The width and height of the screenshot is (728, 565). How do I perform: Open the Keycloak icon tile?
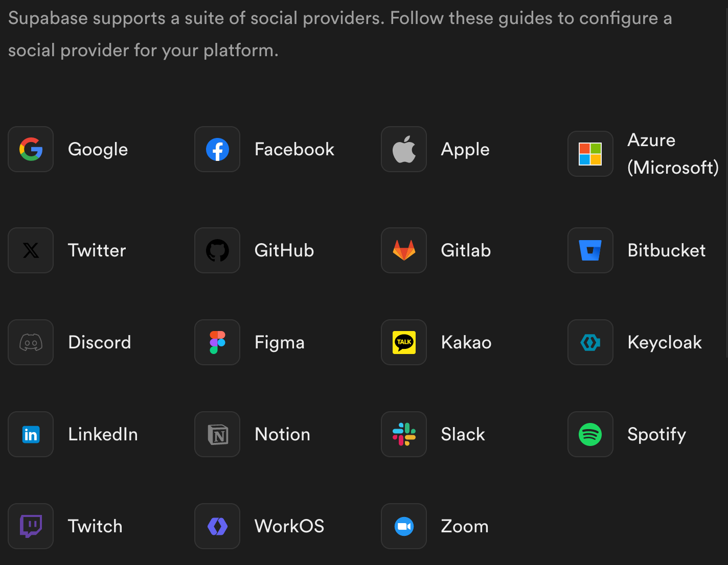point(590,342)
